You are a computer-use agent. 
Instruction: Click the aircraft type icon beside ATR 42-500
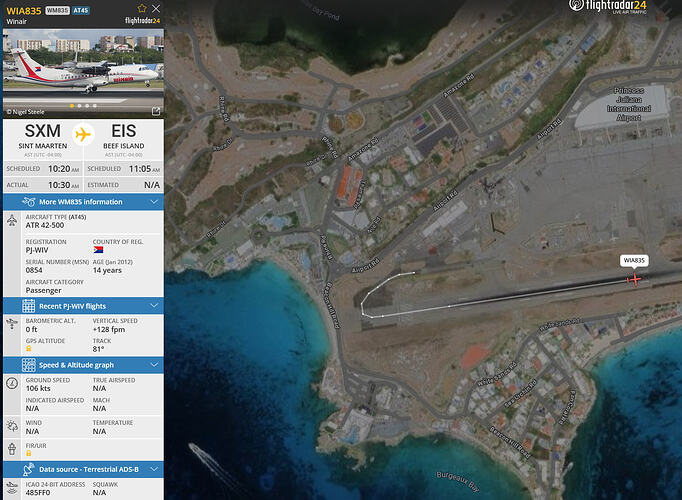(12, 221)
